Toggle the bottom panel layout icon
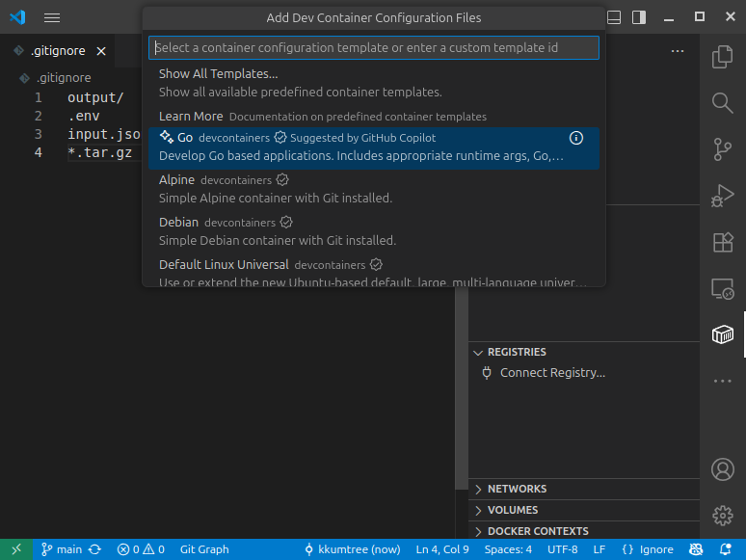The height and width of the screenshot is (560, 746). [614, 17]
